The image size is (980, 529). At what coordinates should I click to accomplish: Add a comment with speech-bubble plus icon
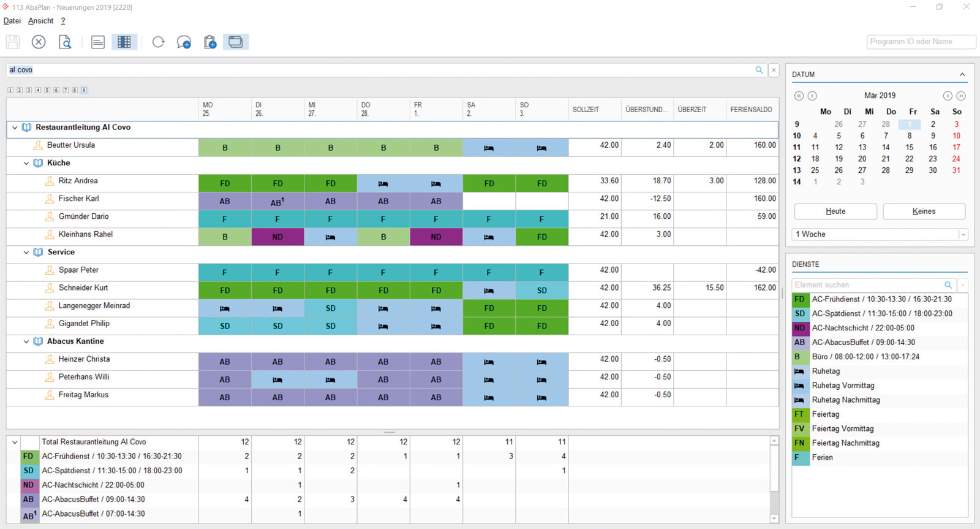click(x=184, y=42)
